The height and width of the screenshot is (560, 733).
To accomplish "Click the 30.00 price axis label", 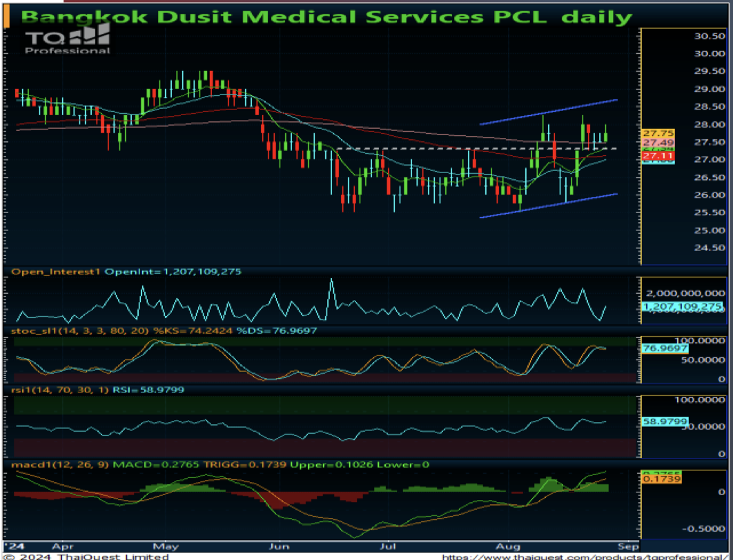I will pos(709,54).
